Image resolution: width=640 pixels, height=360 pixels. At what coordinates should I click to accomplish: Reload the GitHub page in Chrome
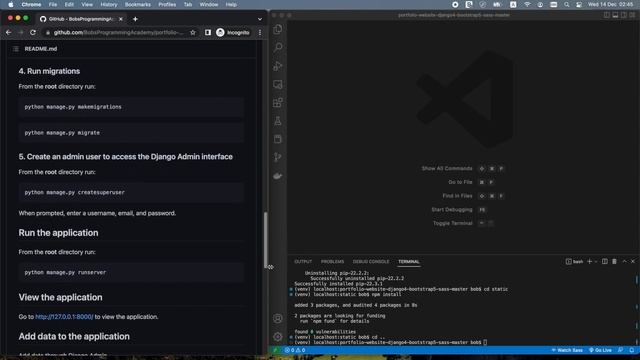click(33, 32)
